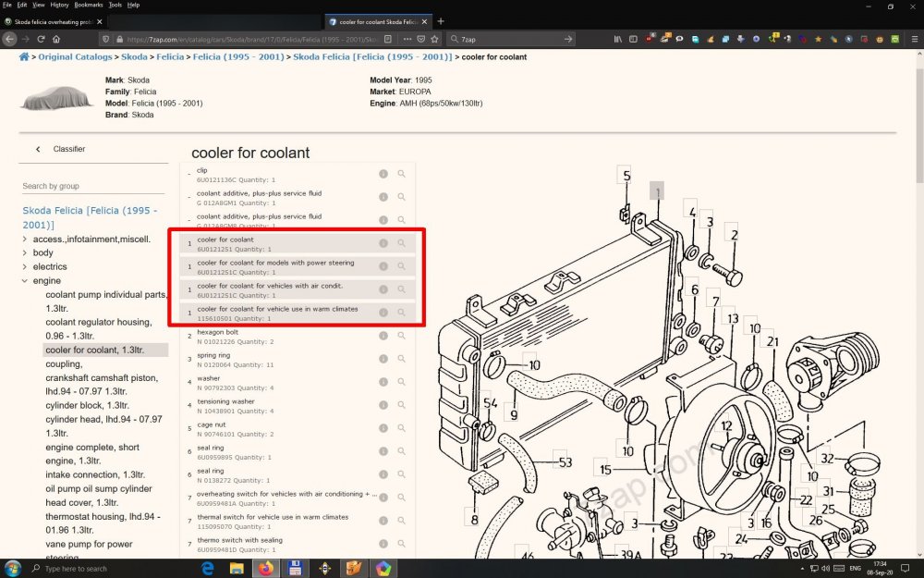This screenshot has height=578, width=924.
Task: Select thermostat housing, lhd.94 - 01.96 item
Action: (103, 523)
